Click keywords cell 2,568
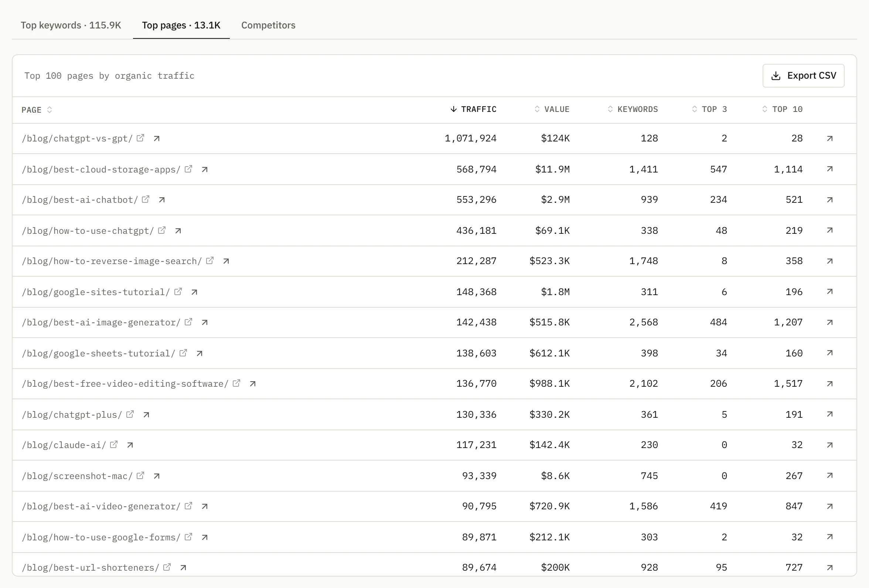Image resolution: width=869 pixels, height=588 pixels. coord(644,322)
